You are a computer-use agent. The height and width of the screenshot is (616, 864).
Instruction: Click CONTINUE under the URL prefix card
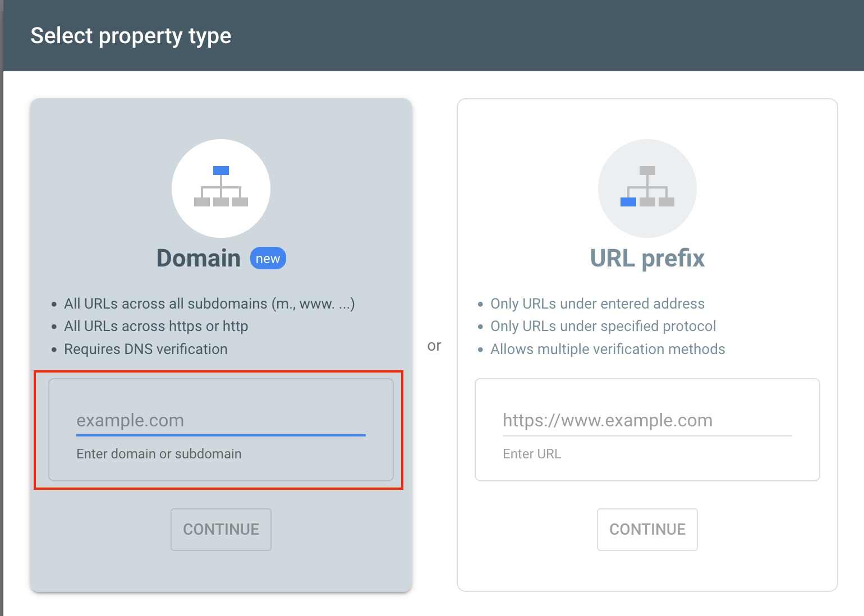(x=647, y=530)
